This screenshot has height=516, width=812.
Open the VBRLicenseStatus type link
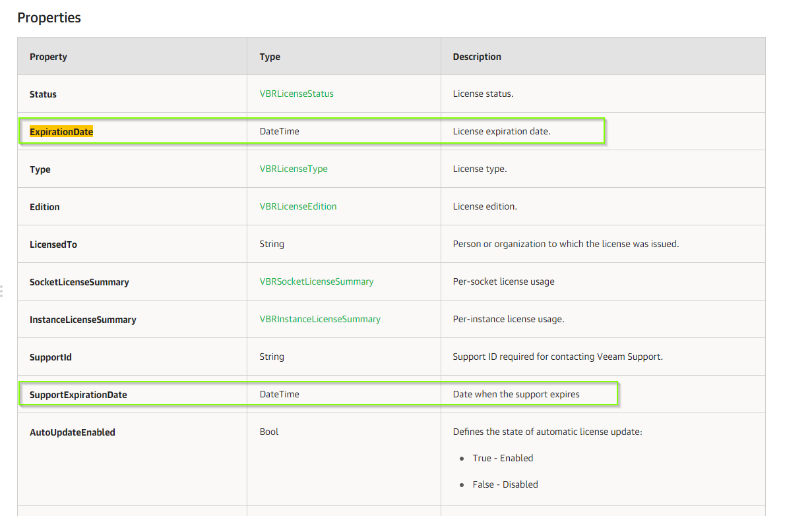(296, 94)
